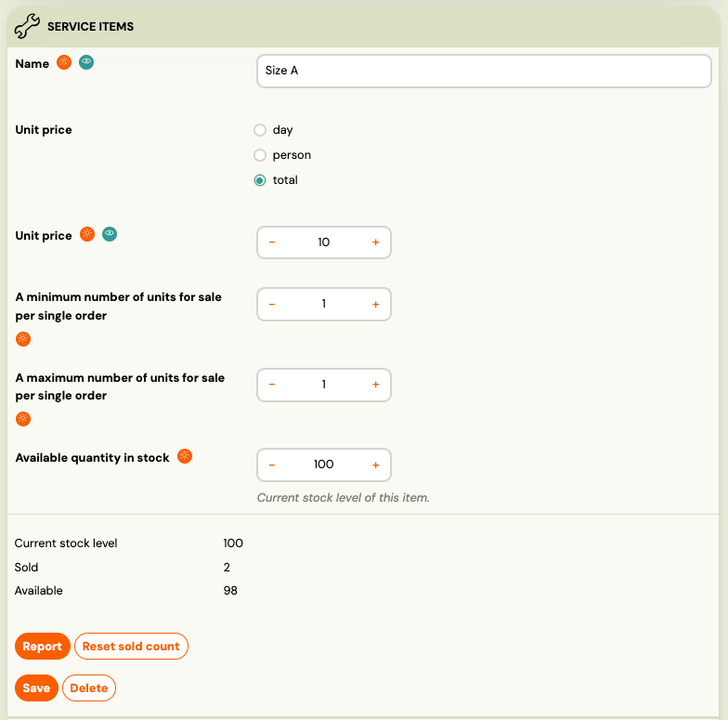Click the Name input field containing Size A
This screenshot has height=720, width=728.
click(x=483, y=71)
